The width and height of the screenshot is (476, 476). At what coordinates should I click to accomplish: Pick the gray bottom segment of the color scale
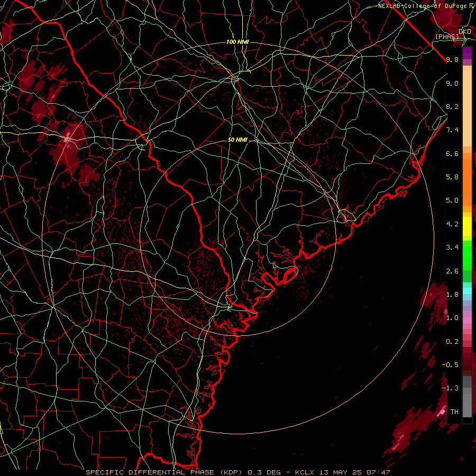[x=467, y=397]
